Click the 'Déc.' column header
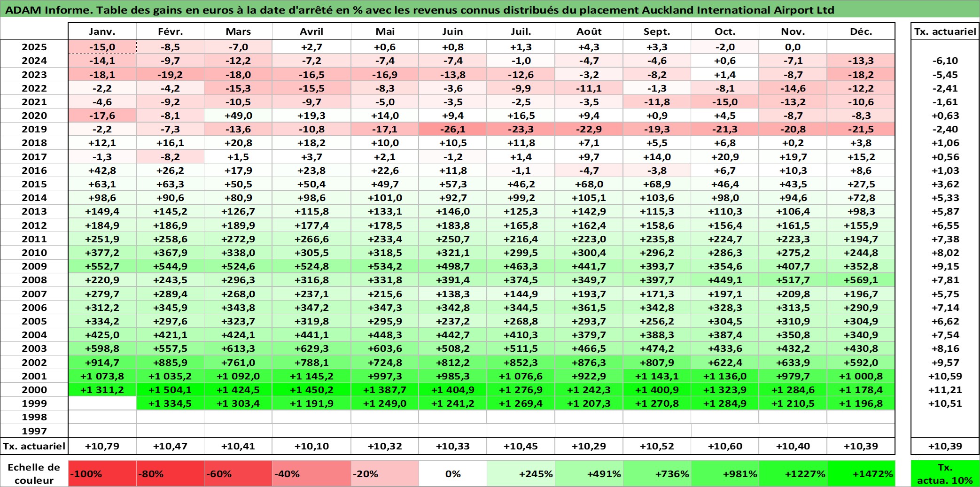The width and height of the screenshot is (980, 487). pyautogui.click(x=861, y=31)
